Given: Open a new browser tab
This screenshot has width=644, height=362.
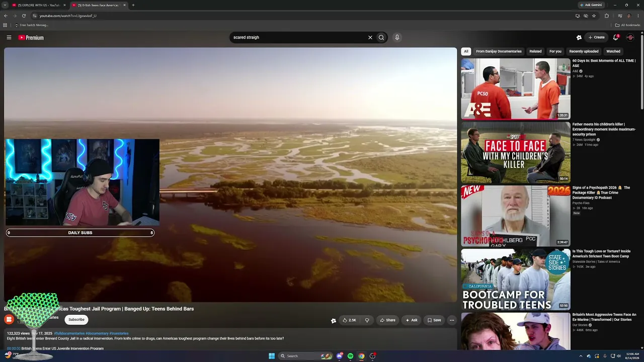Looking at the screenshot, I should (133, 5).
